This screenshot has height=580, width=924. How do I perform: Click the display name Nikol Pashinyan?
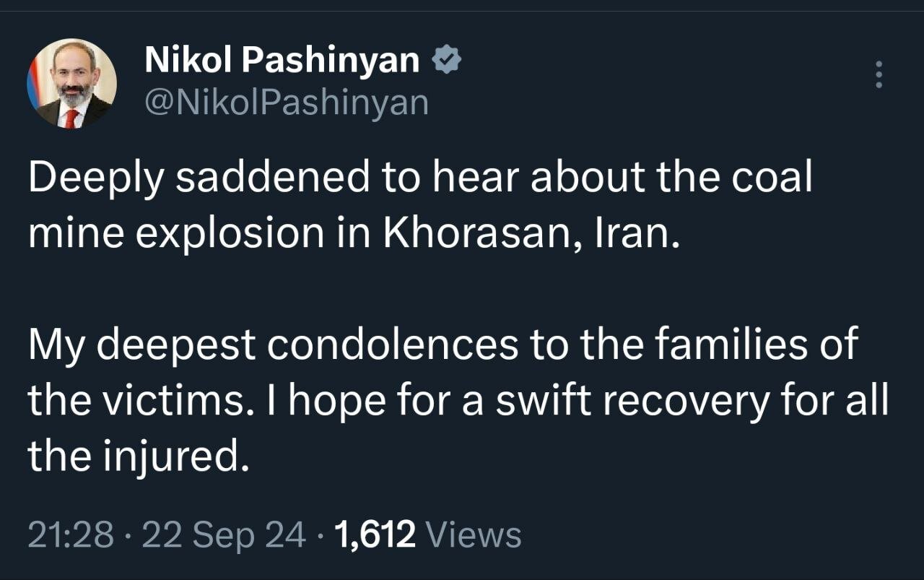(x=282, y=61)
